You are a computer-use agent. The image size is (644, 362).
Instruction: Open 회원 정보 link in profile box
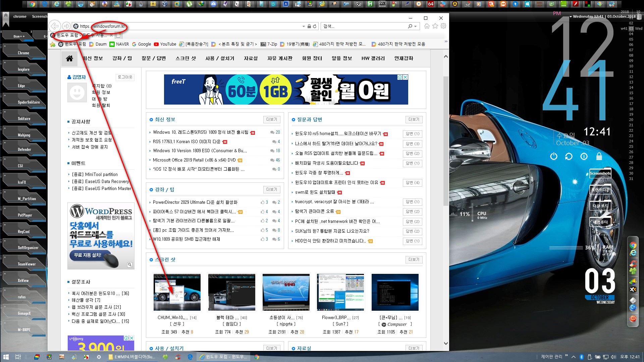(x=101, y=92)
